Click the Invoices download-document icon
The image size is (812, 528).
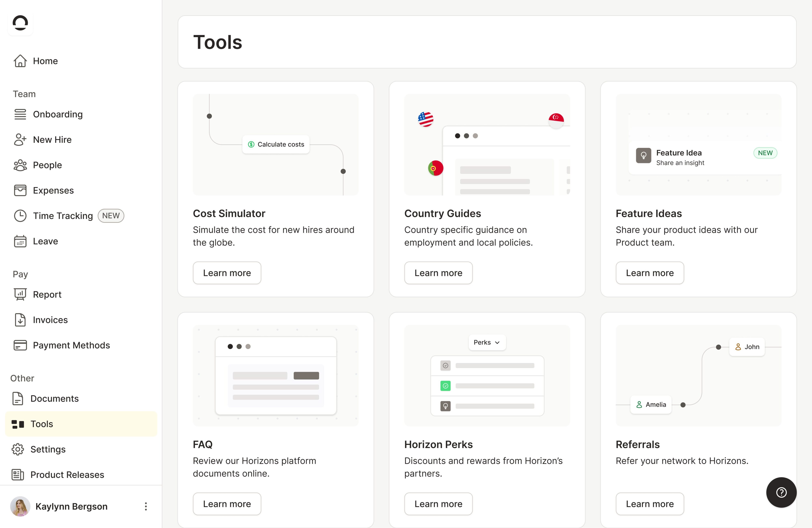pos(20,320)
